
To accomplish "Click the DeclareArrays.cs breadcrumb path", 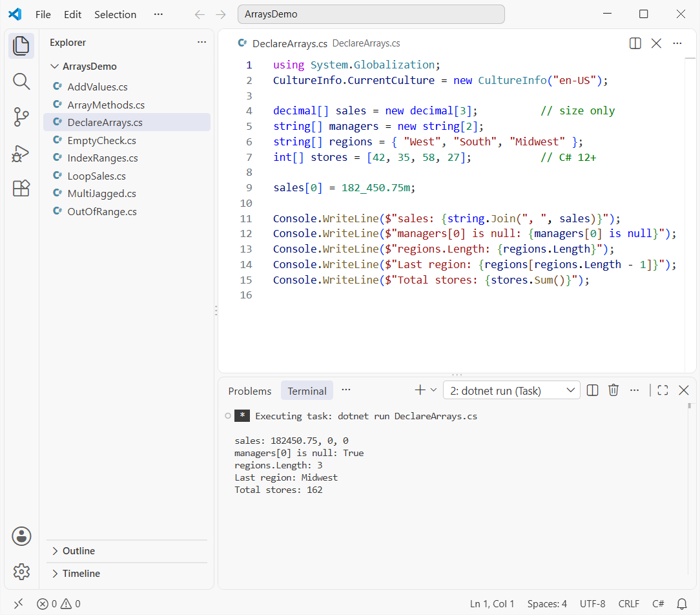I will pos(366,43).
